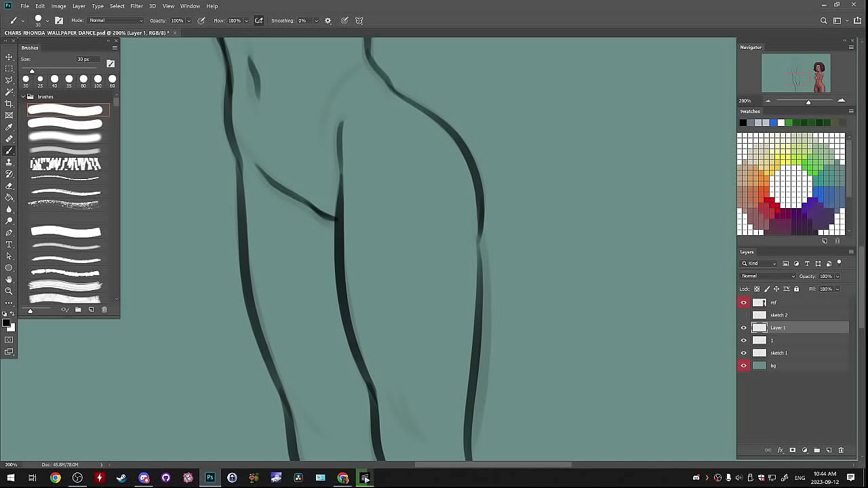Image resolution: width=868 pixels, height=488 pixels.
Task: Activate the Zoom tool in the toolbar
Action: tap(9, 291)
